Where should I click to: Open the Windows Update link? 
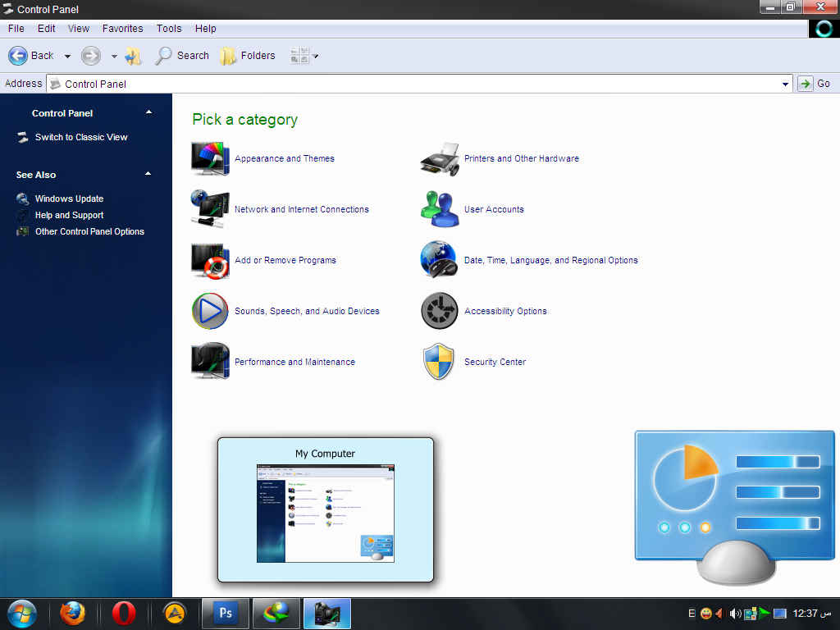coord(70,199)
